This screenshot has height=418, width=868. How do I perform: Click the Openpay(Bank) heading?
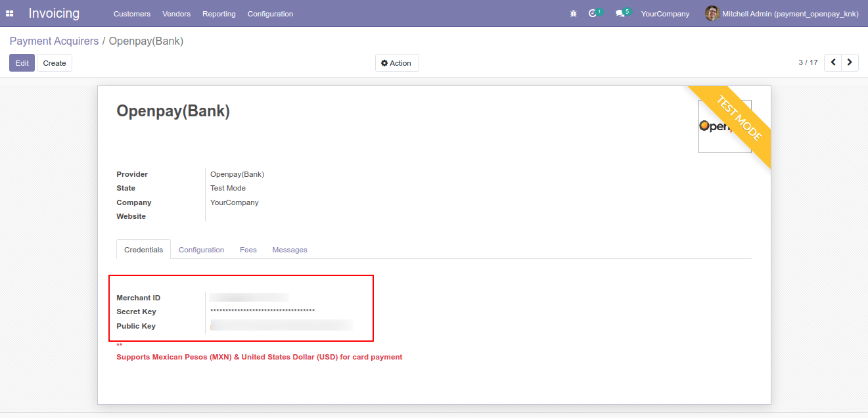tap(173, 111)
